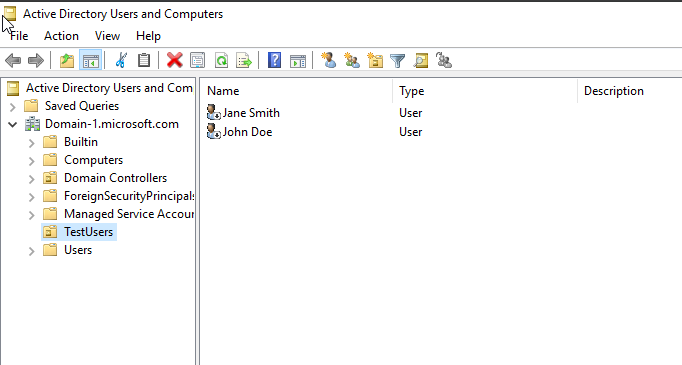Expand the Computers container

pos(31,161)
